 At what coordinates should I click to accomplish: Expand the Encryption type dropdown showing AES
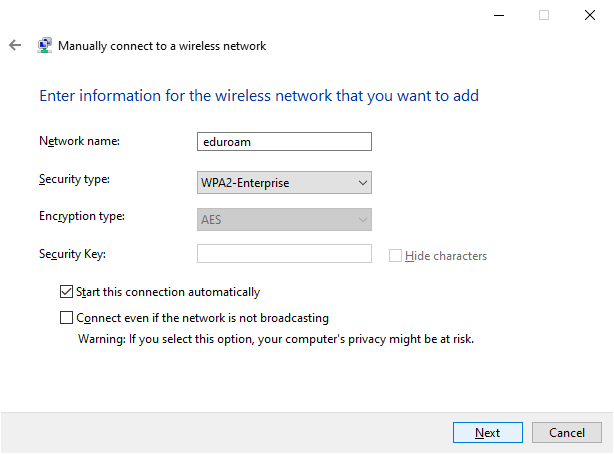click(284, 219)
